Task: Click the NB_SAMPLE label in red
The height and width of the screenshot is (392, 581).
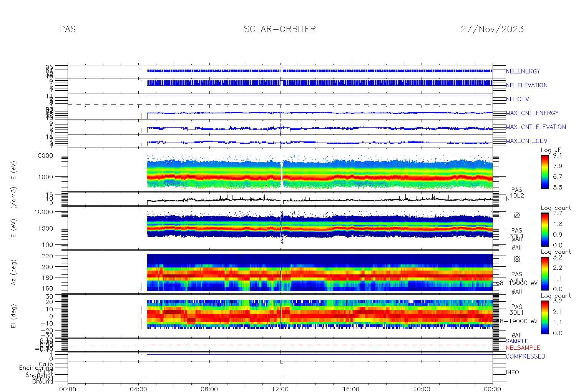Action: tap(523, 347)
